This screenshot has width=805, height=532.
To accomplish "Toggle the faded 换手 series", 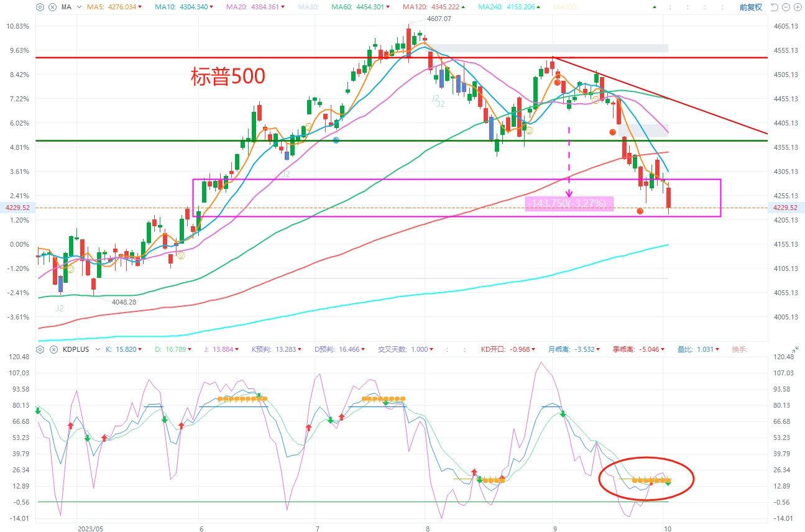I will point(740,349).
